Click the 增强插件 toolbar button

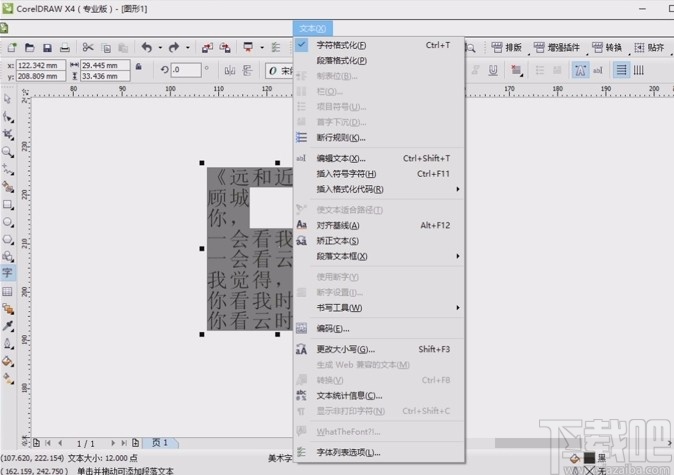click(557, 47)
